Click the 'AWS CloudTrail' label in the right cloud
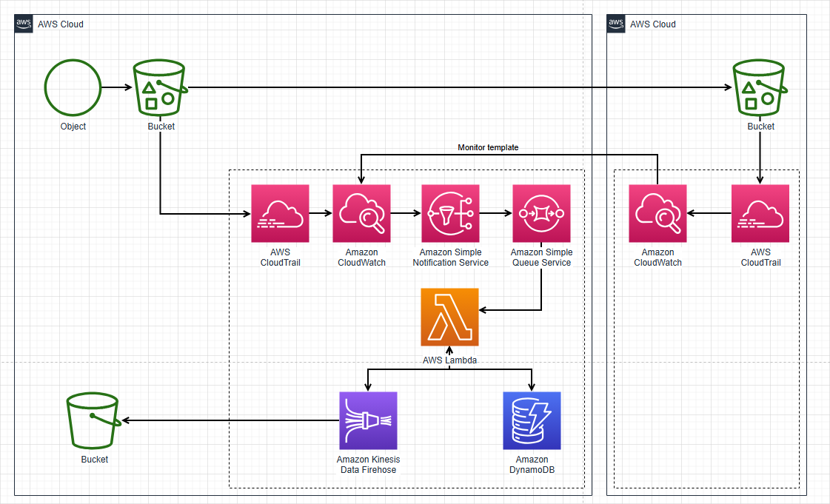Image resolution: width=830 pixels, height=504 pixels. [760, 257]
